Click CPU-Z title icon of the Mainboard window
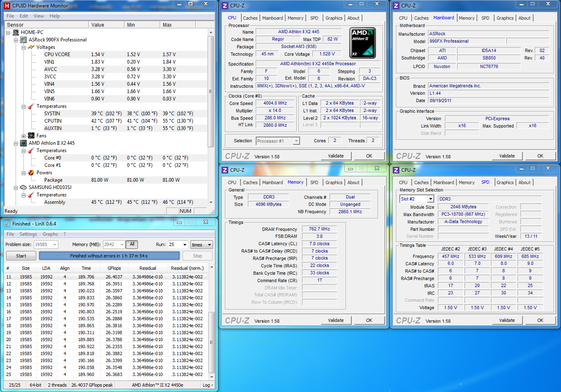The width and height of the screenshot is (561, 392). click(396, 6)
